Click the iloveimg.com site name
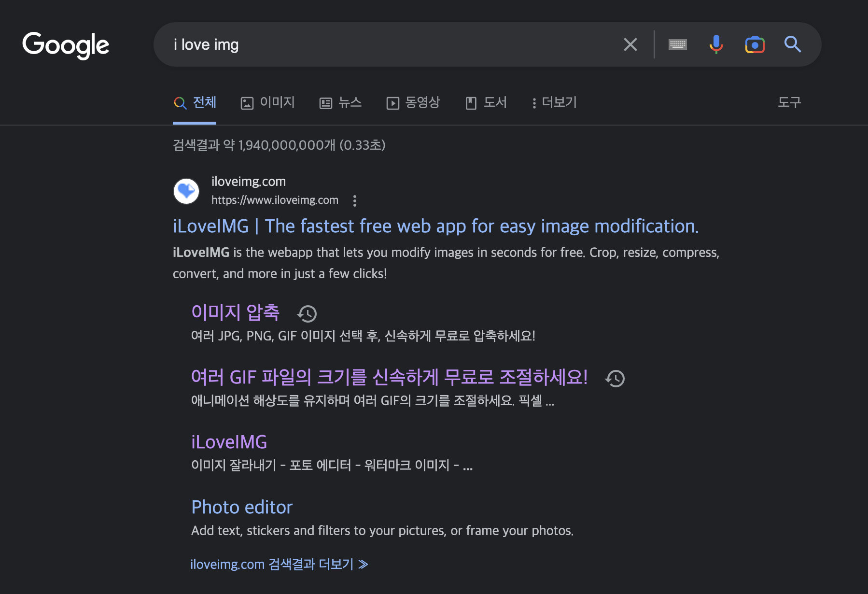868x594 pixels. 249,182
